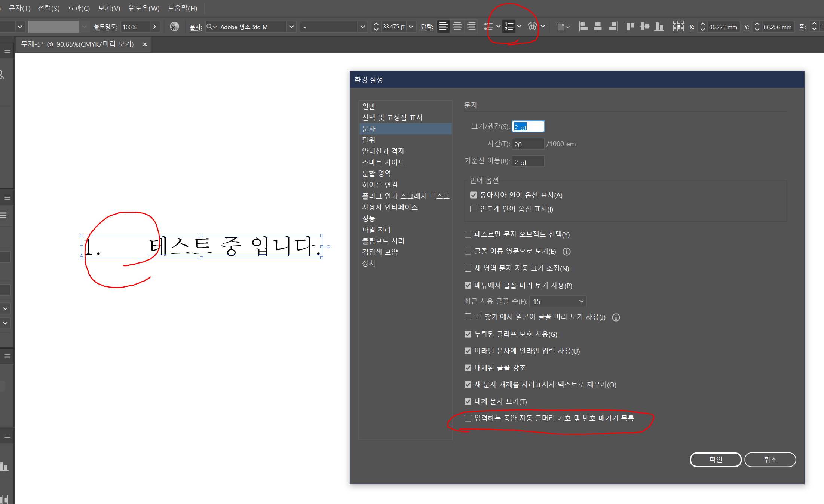Click the gray fill color swatch in toolbar

pyautogui.click(x=53, y=27)
